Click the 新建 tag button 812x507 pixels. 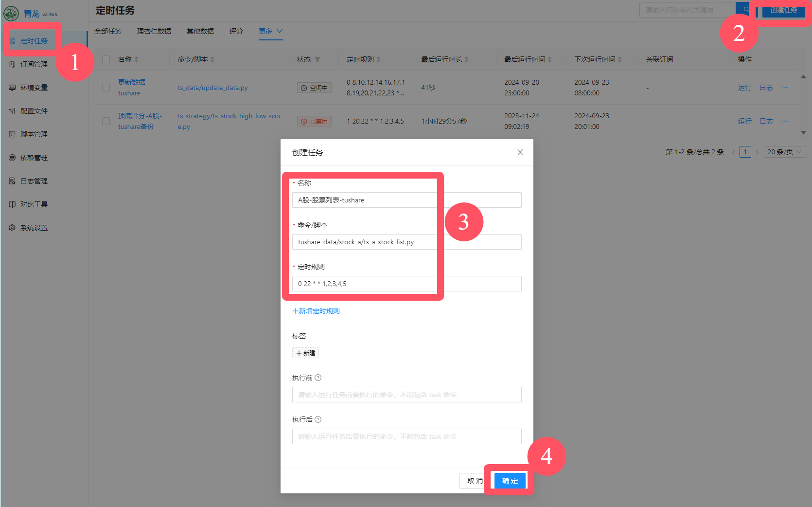point(305,353)
